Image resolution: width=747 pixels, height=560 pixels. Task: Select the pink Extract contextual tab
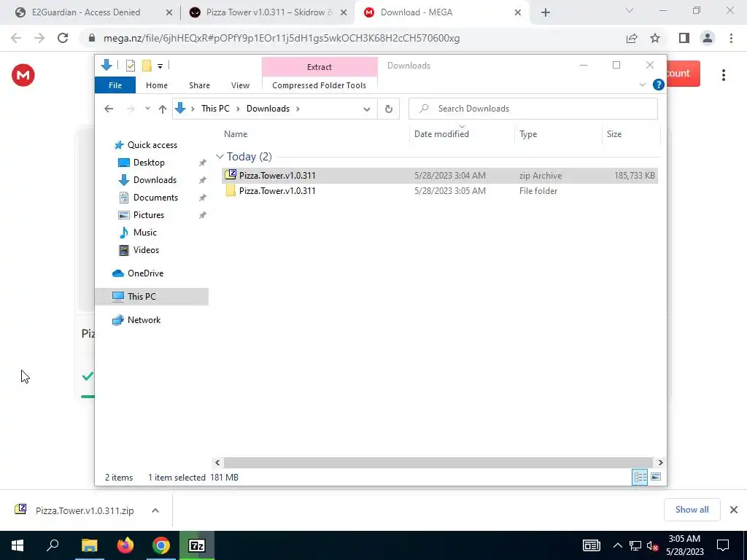320,67
